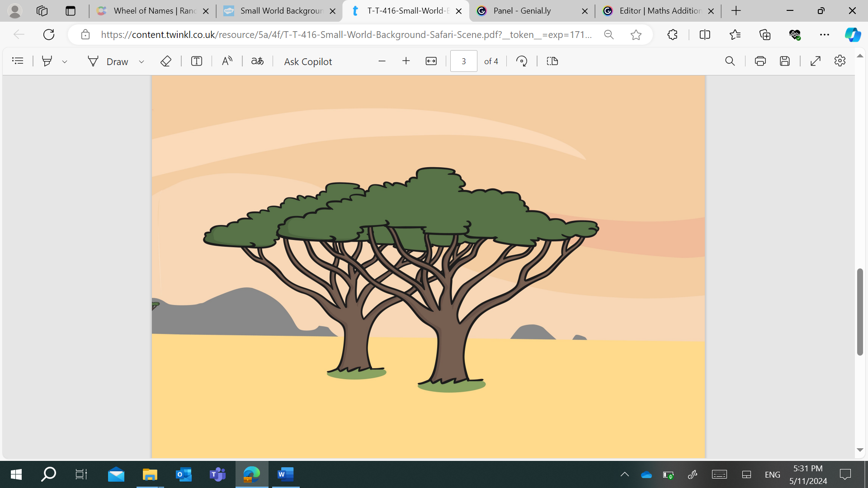Click the Translate icon in toolbar
The width and height of the screenshot is (868, 488).
[x=257, y=61]
